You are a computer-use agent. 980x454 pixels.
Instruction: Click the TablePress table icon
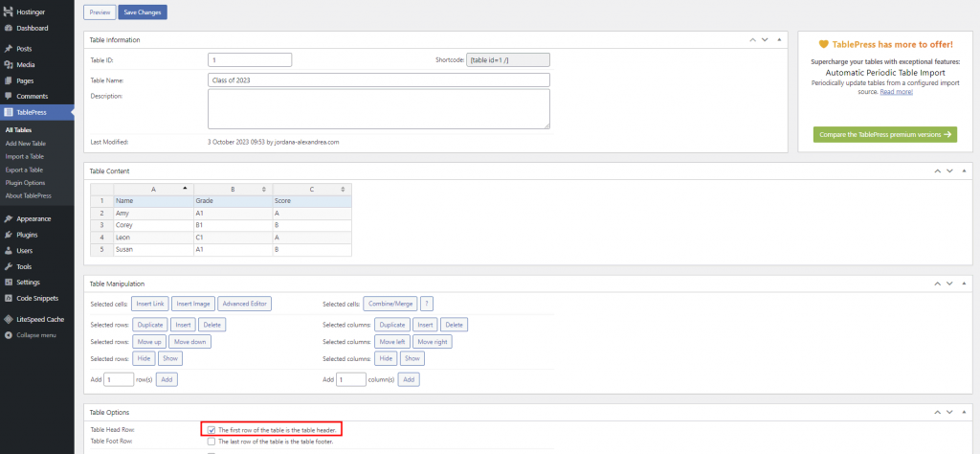pyautogui.click(x=8, y=113)
